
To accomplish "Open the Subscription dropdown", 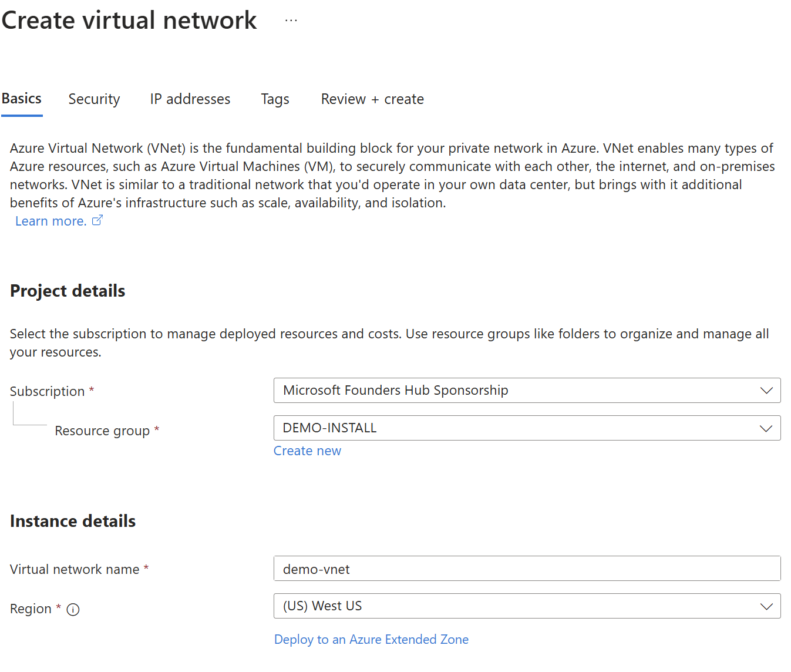I will point(527,391).
